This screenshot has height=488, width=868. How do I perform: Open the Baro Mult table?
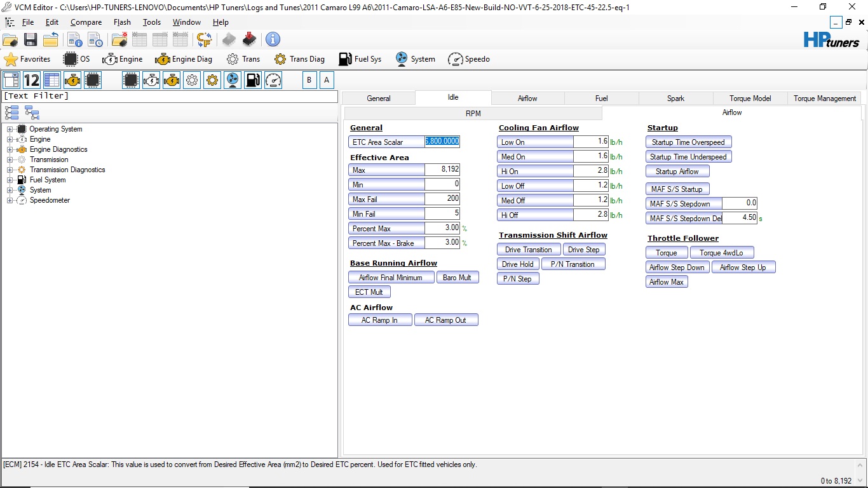457,278
